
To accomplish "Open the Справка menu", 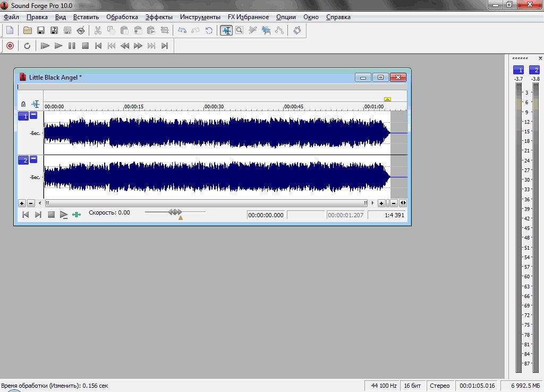I will (338, 17).
